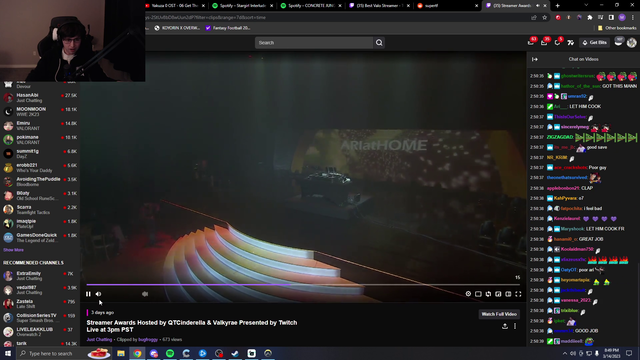
Task: Open File Explorer from taskbar
Action: click(121, 353)
